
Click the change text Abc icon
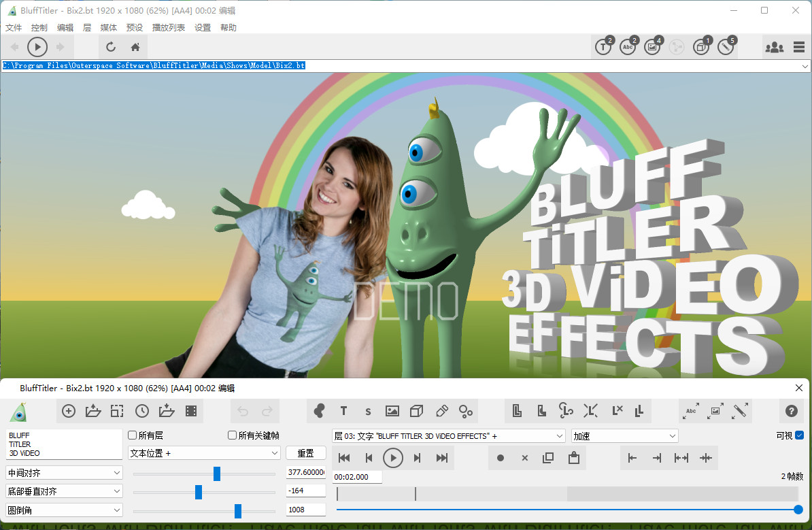[x=691, y=412]
